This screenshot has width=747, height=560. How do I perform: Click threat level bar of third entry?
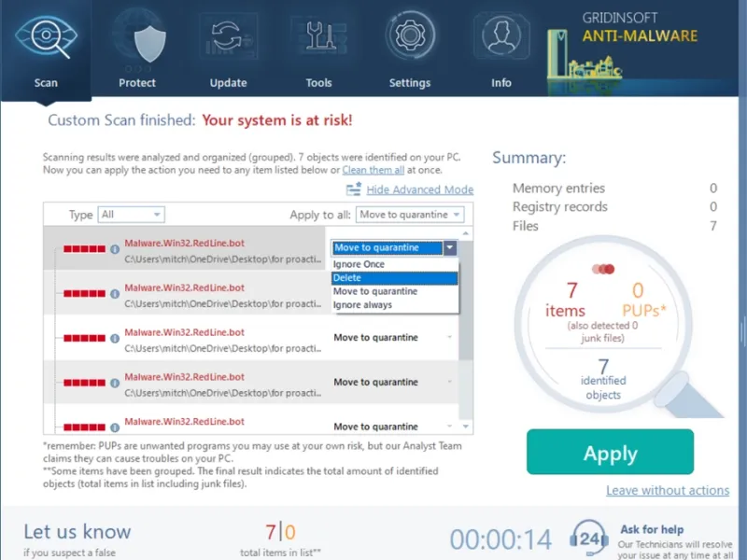click(84, 339)
